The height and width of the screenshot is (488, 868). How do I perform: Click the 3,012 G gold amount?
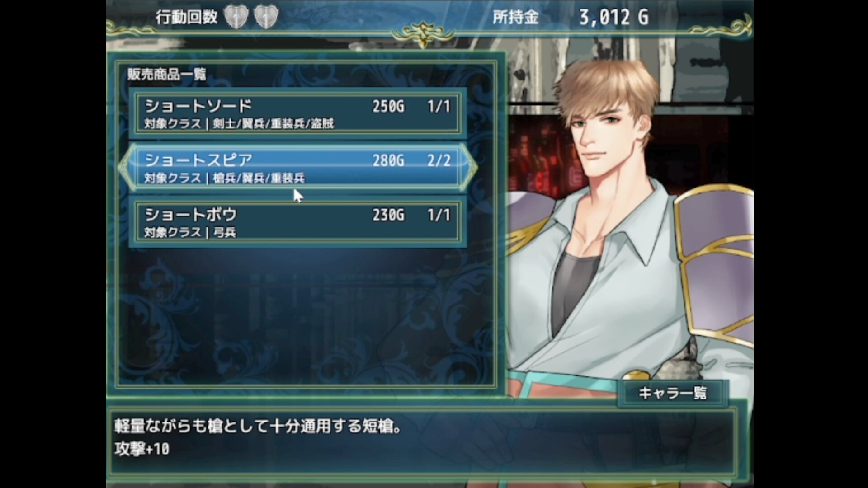click(x=614, y=17)
